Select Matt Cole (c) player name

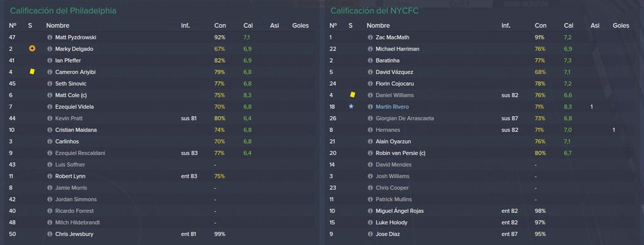pyautogui.click(x=71, y=95)
